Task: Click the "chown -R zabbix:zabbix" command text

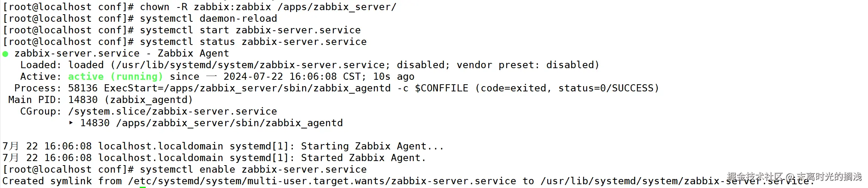Action: coord(206,7)
